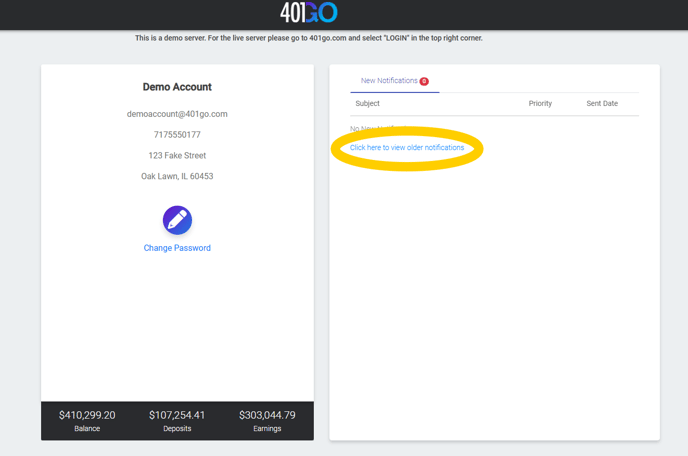
Task: Click the 401GO logo in header
Action: click(x=309, y=13)
